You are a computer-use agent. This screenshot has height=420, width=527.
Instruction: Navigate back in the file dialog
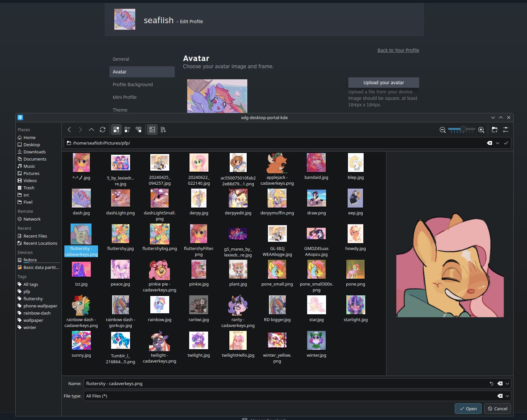(69, 130)
